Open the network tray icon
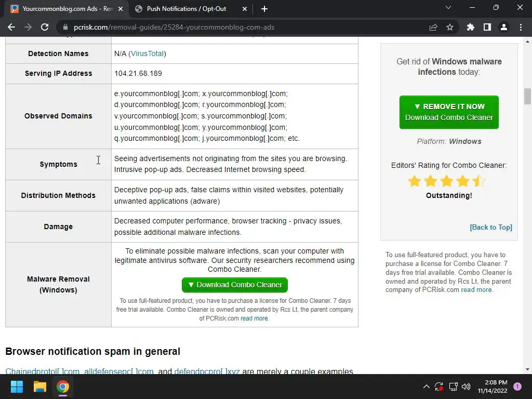 (453, 387)
